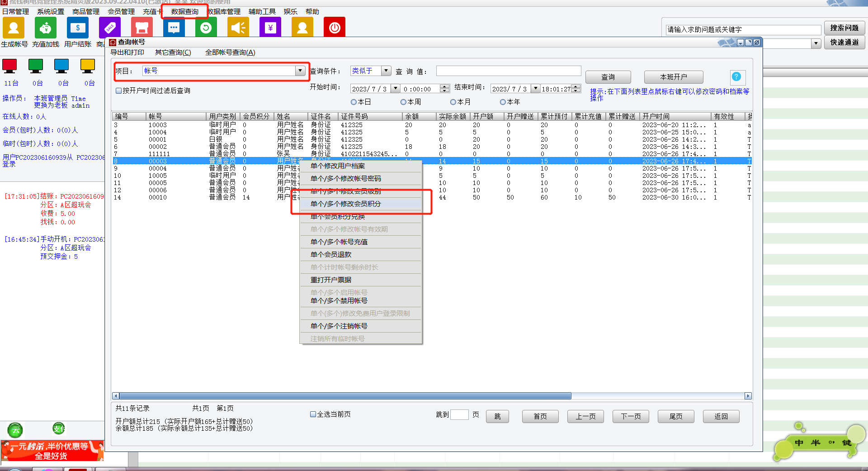
Task: Click the 用户结账 blue dollar icon
Action: pyautogui.click(x=78, y=28)
